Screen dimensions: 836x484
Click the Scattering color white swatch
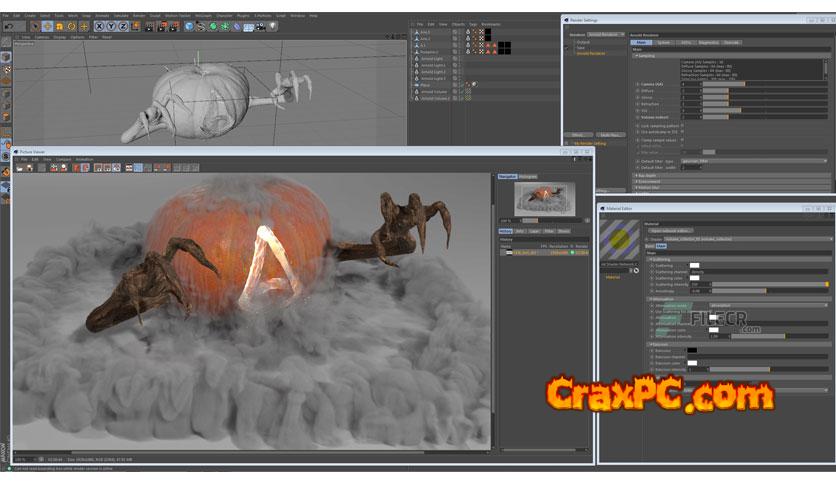point(694,278)
